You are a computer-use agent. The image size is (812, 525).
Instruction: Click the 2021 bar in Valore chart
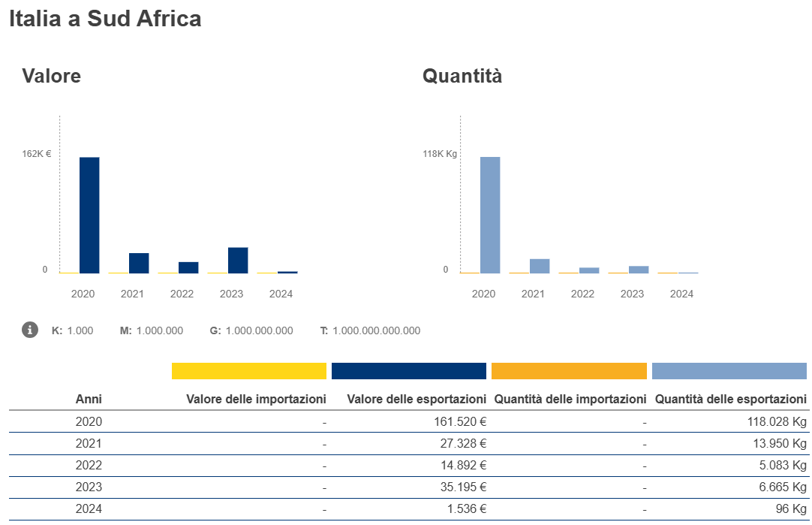139,263
